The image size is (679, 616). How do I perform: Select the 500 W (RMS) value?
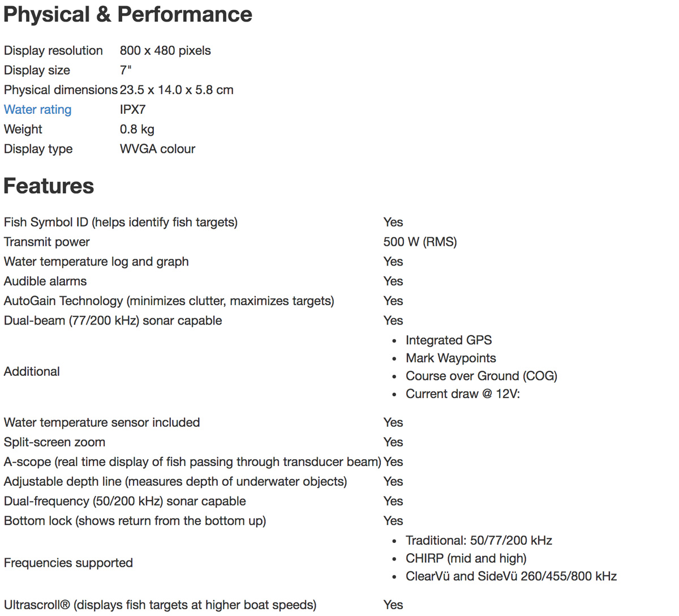tap(420, 242)
